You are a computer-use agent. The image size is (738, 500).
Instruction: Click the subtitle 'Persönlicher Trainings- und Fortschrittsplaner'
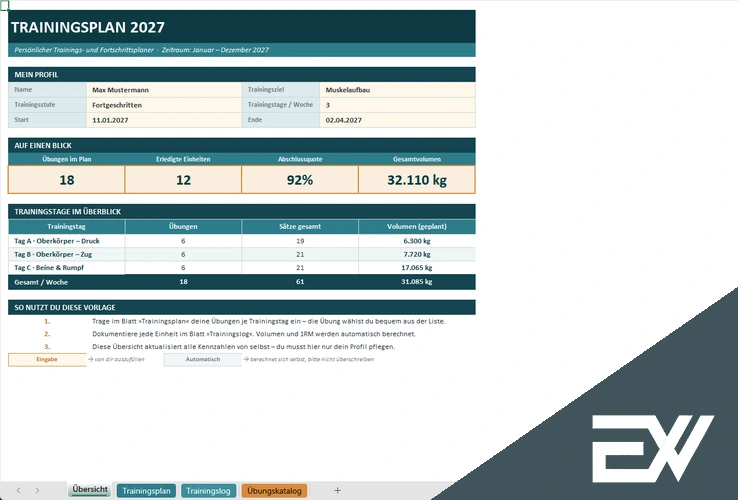(x=84, y=50)
